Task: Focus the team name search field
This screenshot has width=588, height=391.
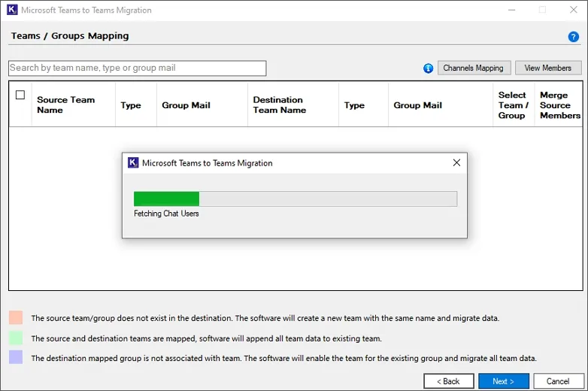Action: pos(138,68)
